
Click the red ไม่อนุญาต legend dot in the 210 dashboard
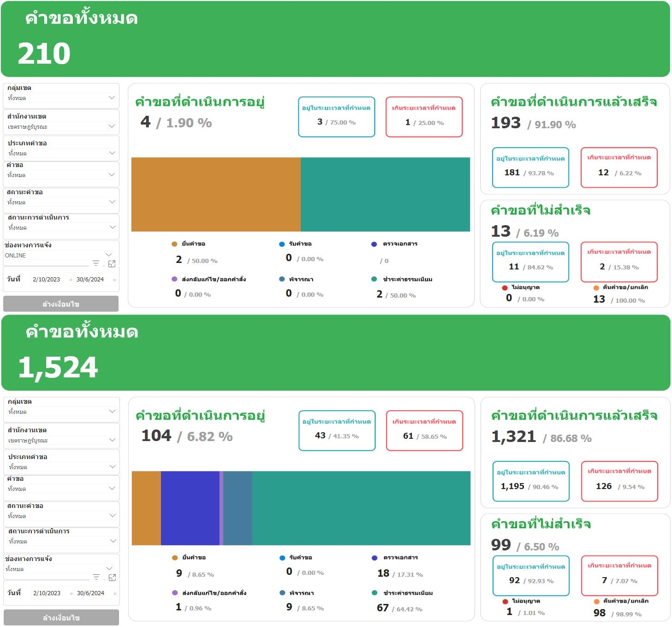(505, 287)
